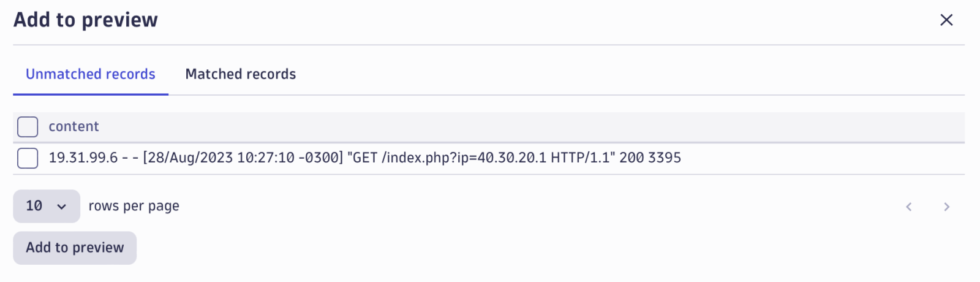Go to the next page of records
980x282 pixels.
pyautogui.click(x=946, y=207)
